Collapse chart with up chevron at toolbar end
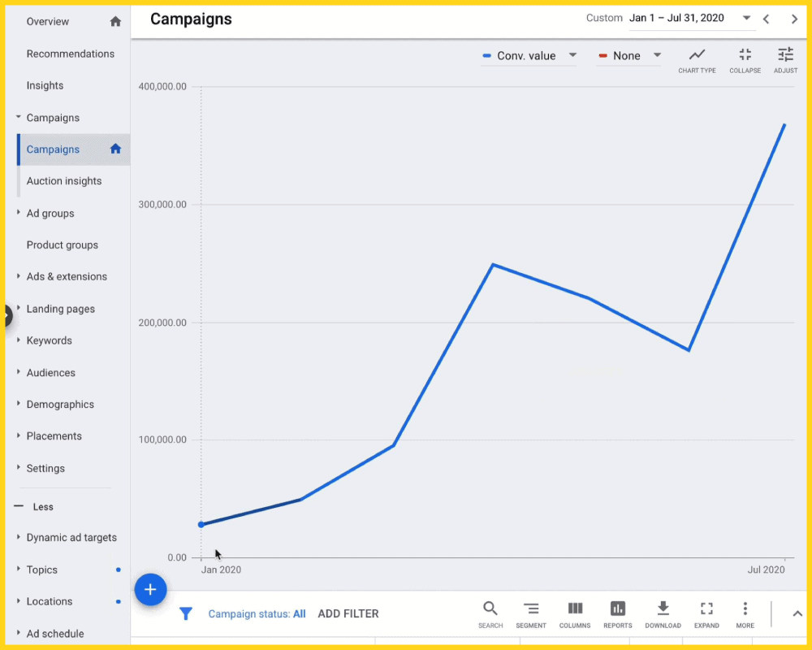Viewport: 812px width, 650px height. tap(797, 613)
